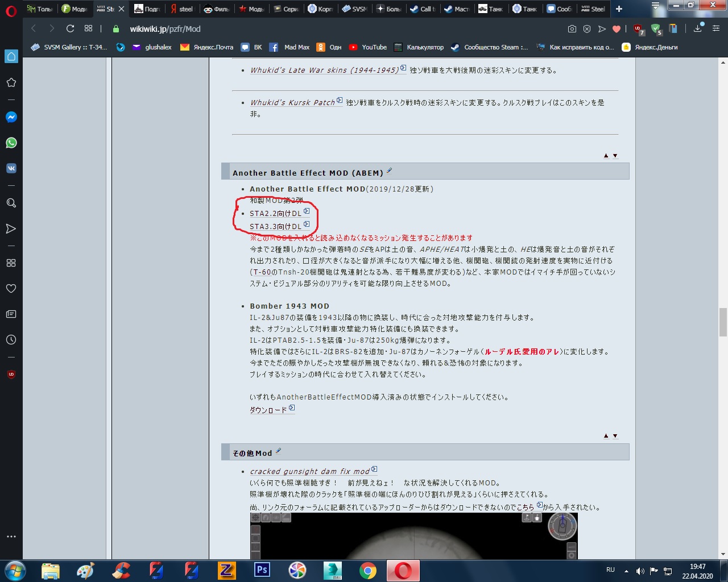Switch to the SVSM tab
The height and width of the screenshot is (582, 728).
coord(355,9)
